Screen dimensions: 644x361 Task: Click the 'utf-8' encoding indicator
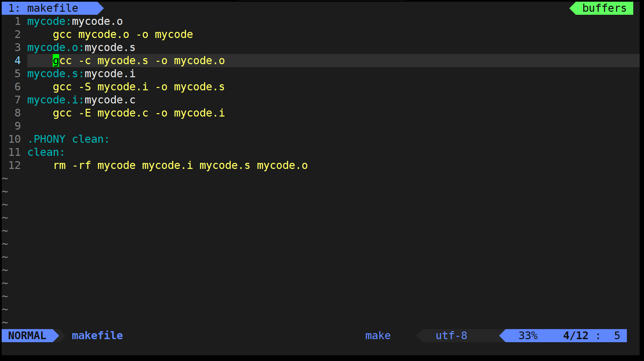(451, 335)
